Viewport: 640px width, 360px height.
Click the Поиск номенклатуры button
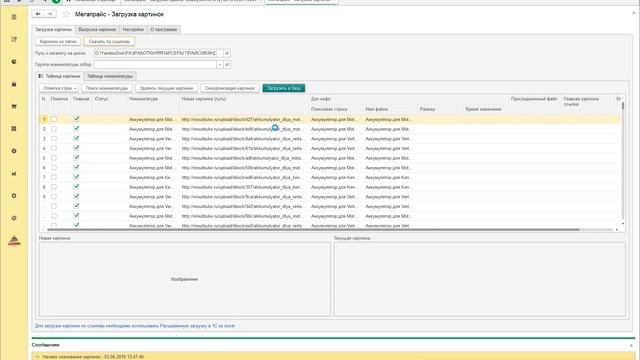107,88
